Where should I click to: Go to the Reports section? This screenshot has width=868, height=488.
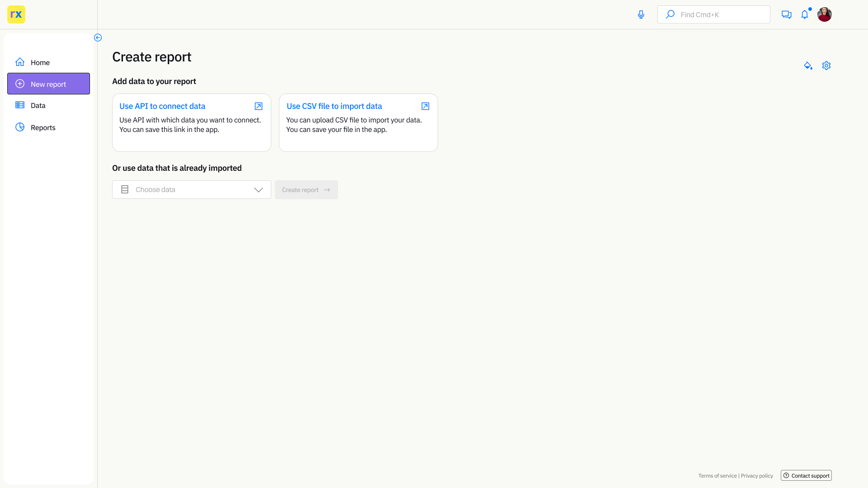coord(48,127)
